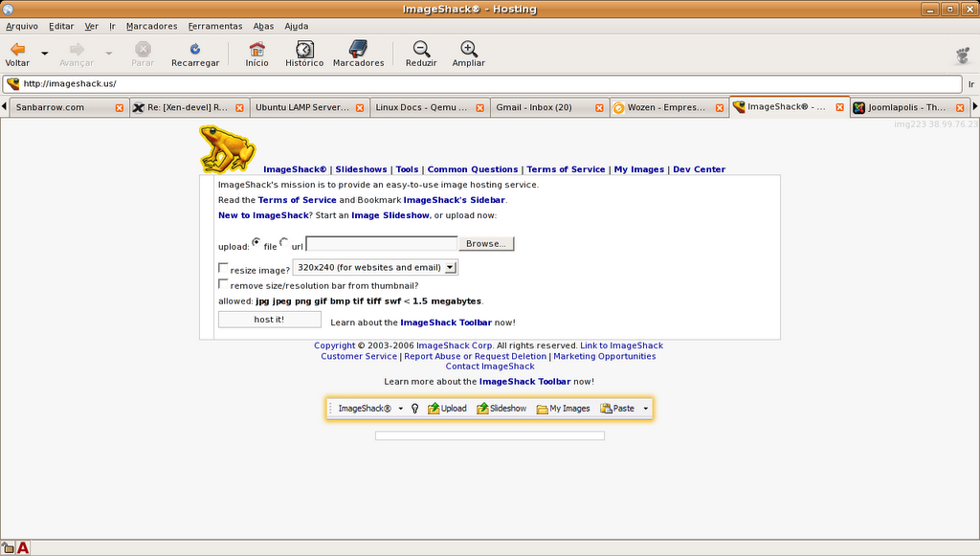Viewport: 980px width, 556px height.
Task: Click My Images folder in toolbar image
Action: (563, 408)
